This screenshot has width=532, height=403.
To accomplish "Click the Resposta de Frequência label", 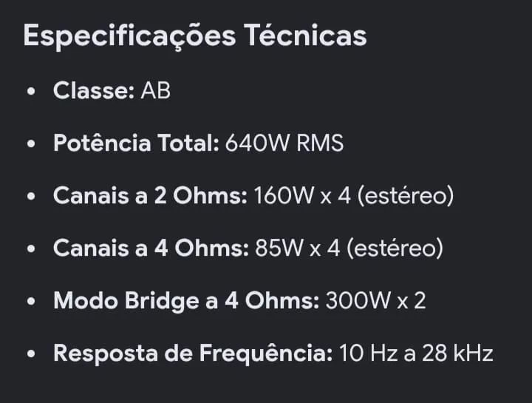I will pyautogui.click(x=193, y=353).
